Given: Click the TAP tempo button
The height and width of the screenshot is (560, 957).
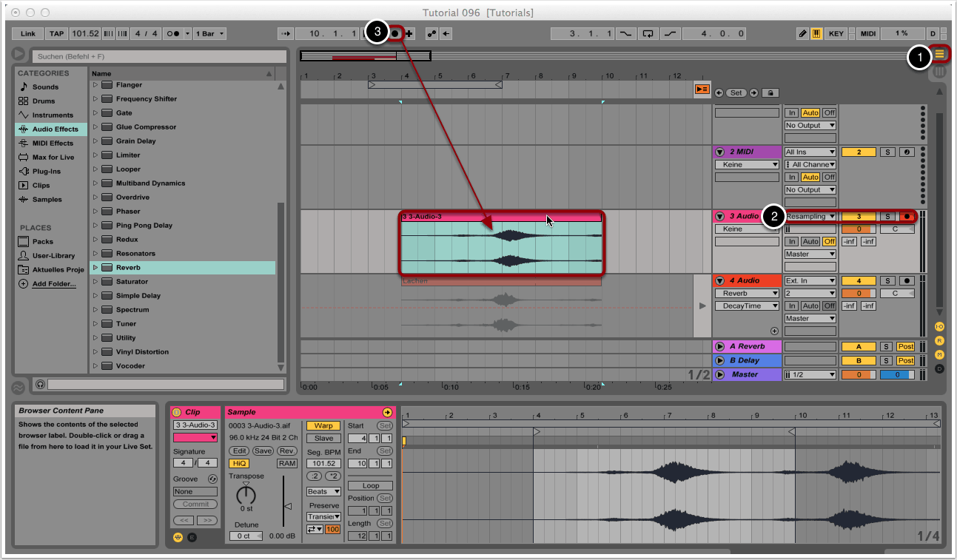Looking at the screenshot, I should pos(56,33).
